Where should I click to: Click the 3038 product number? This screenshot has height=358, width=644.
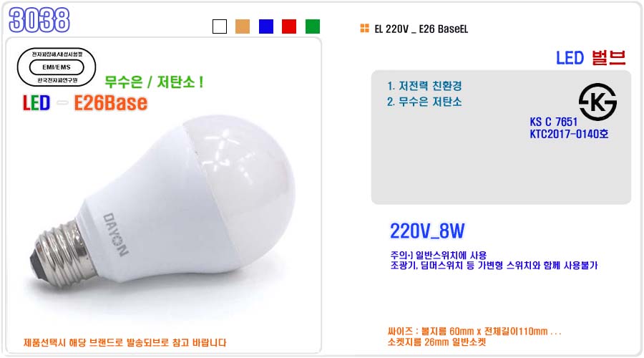click(x=39, y=20)
